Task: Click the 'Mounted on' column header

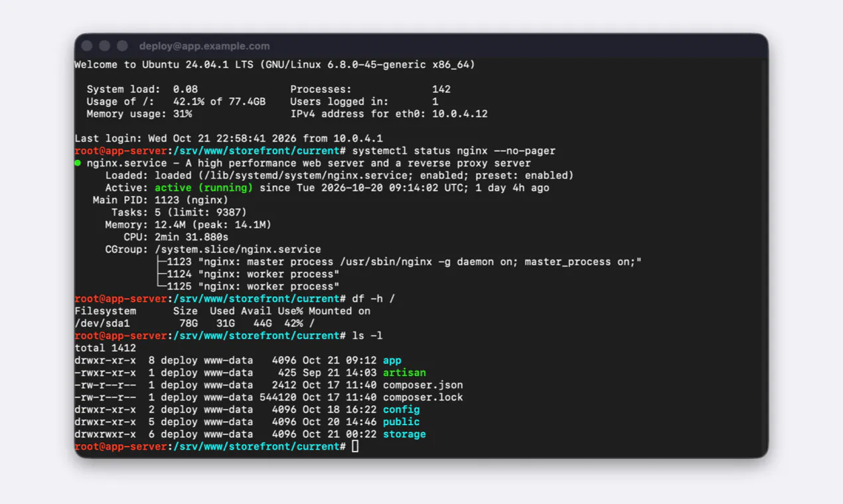Action: coord(340,311)
